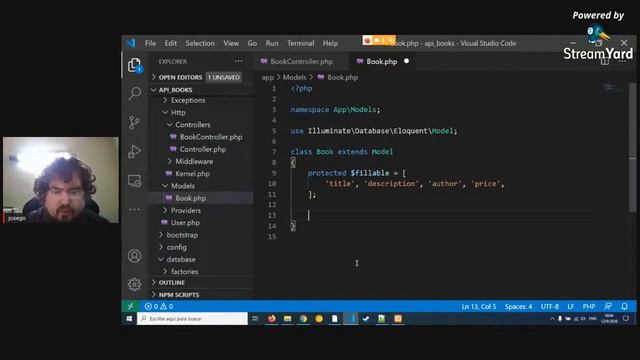Click Ln 13, Col 5 status entry
640x360 pixels.
tap(478, 307)
